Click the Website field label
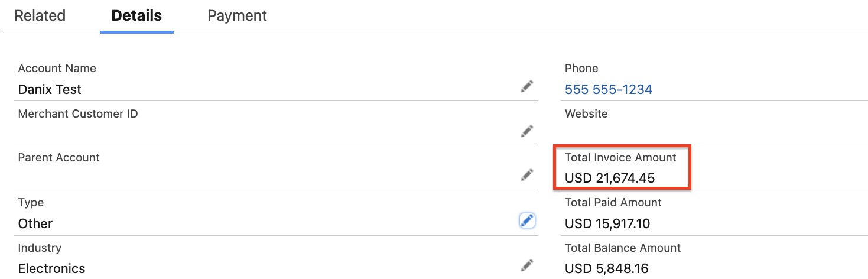This screenshot has height=279, width=868. [586, 113]
